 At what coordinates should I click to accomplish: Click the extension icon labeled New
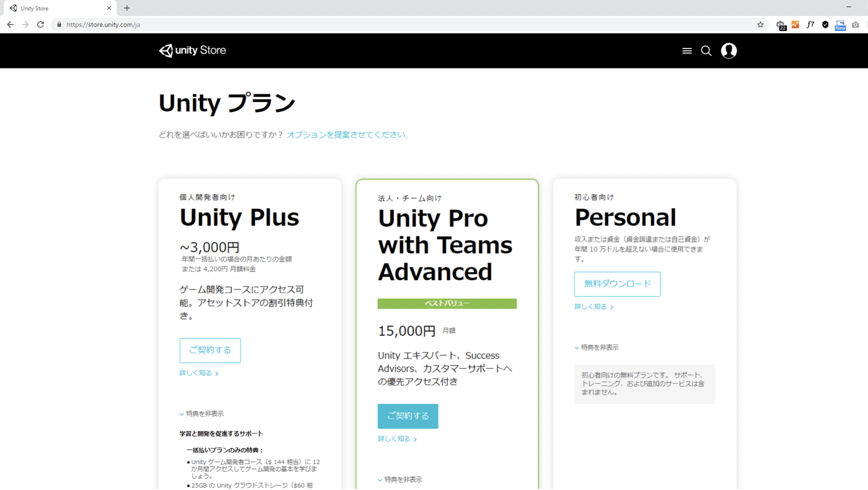click(x=840, y=25)
